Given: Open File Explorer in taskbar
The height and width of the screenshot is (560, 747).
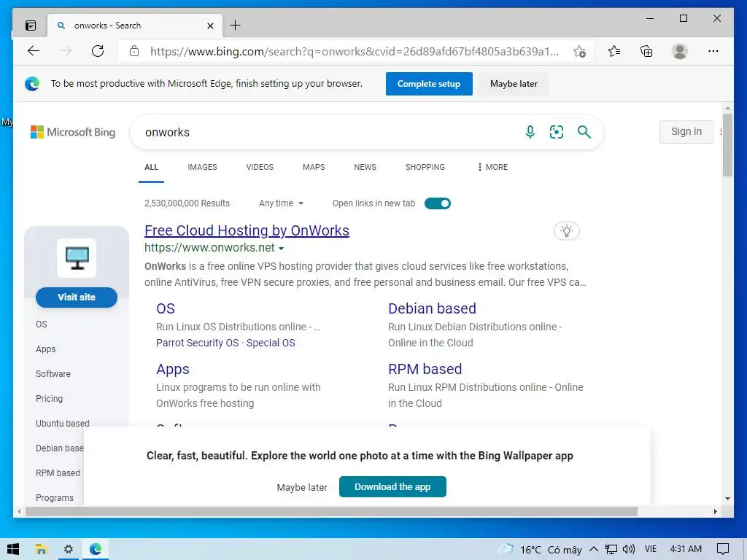Looking at the screenshot, I should tap(41, 549).
